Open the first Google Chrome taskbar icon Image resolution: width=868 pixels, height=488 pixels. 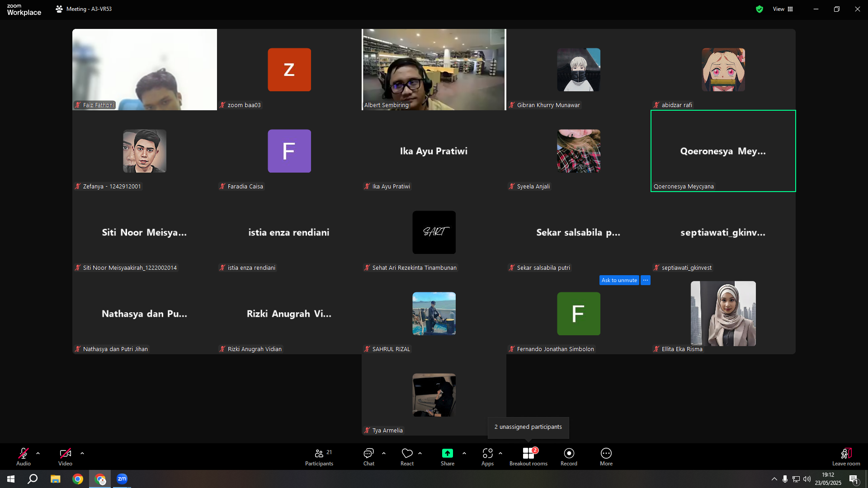tap(78, 479)
